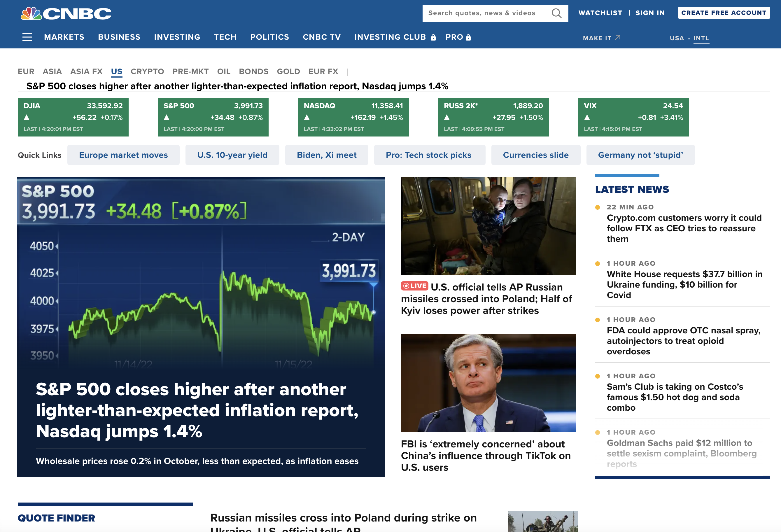Open the VIX quote card
This screenshot has height=532, width=781.
(633, 117)
